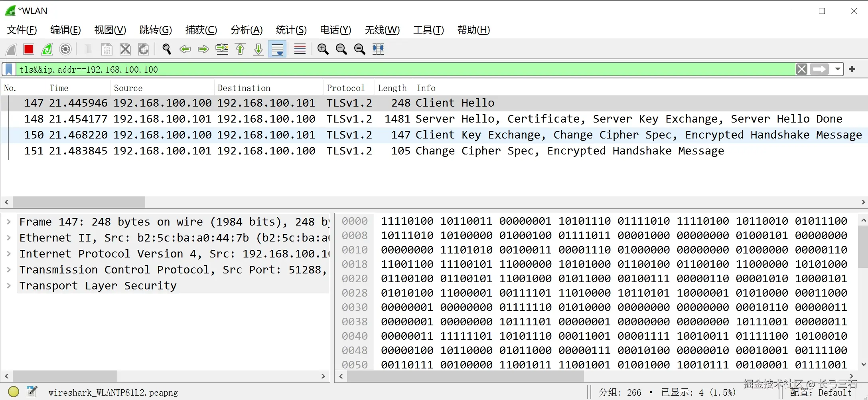Image resolution: width=868 pixels, height=400 pixels.
Task: Find a packet magnifier icon
Action: (167, 49)
